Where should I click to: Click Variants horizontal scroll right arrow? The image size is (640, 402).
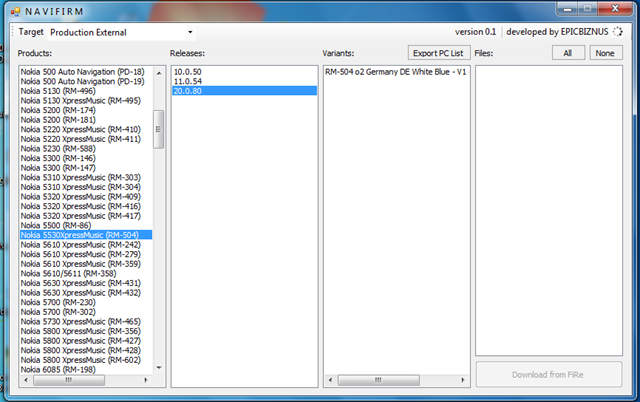[x=463, y=380]
